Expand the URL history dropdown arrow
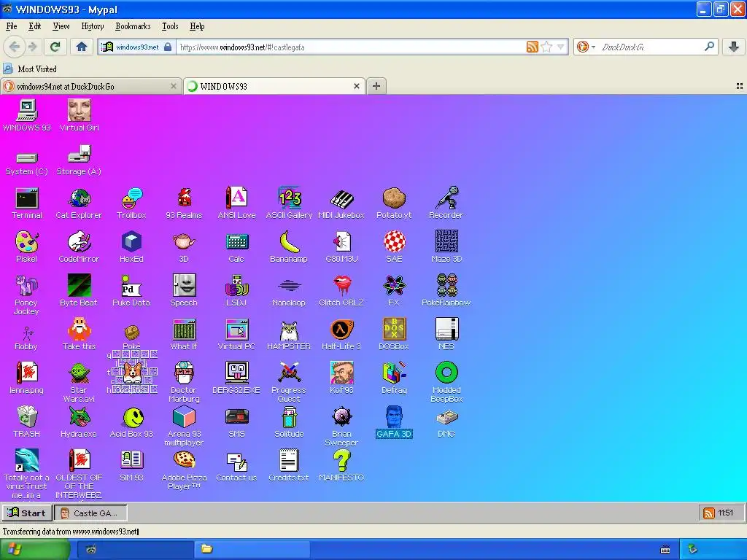The image size is (747, 560). click(x=561, y=47)
